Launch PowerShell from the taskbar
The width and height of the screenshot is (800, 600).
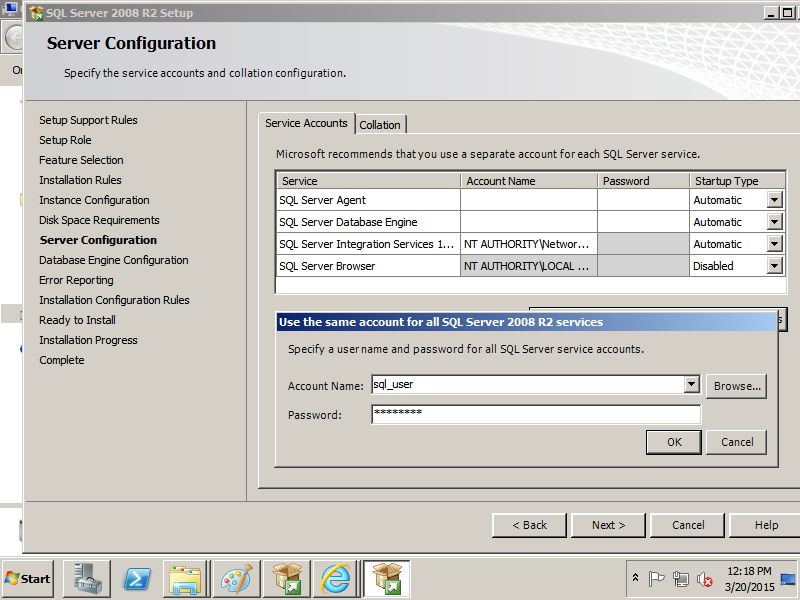137,579
